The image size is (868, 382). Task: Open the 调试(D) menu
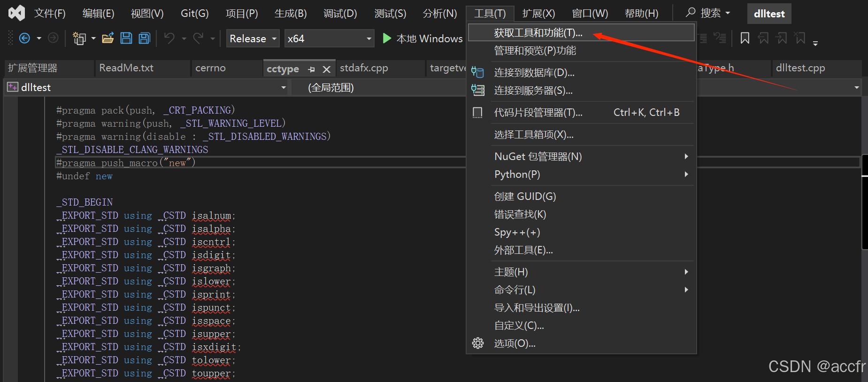(340, 14)
